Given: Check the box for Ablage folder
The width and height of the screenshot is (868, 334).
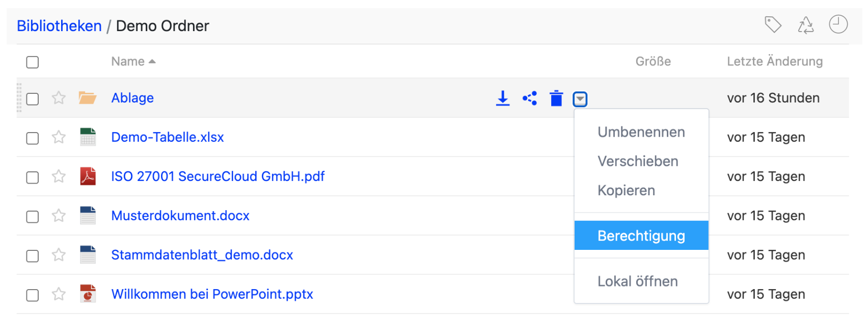Looking at the screenshot, I should (33, 98).
